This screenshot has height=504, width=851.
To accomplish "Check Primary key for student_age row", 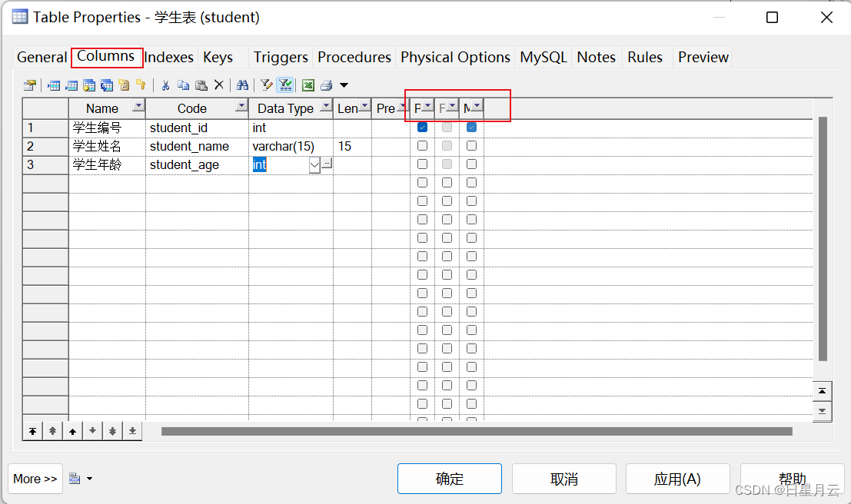I will point(422,164).
